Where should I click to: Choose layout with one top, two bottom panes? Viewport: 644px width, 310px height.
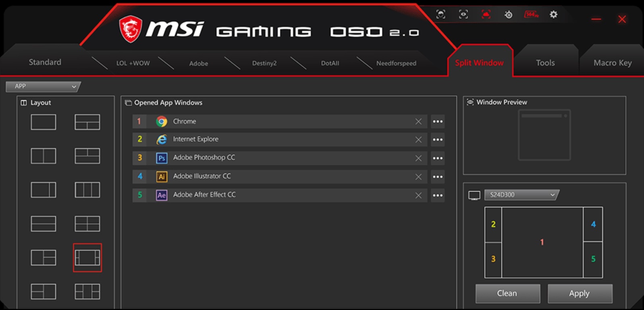87,122
